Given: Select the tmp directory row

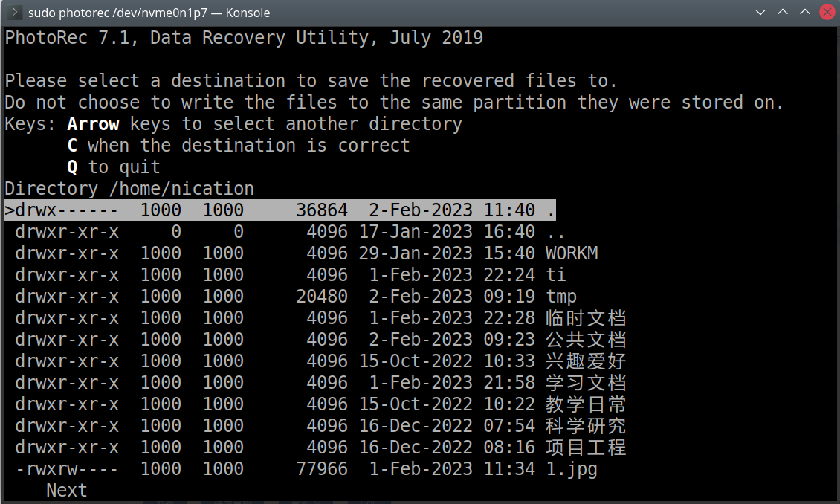Looking at the screenshot, I should coord(296,296).
